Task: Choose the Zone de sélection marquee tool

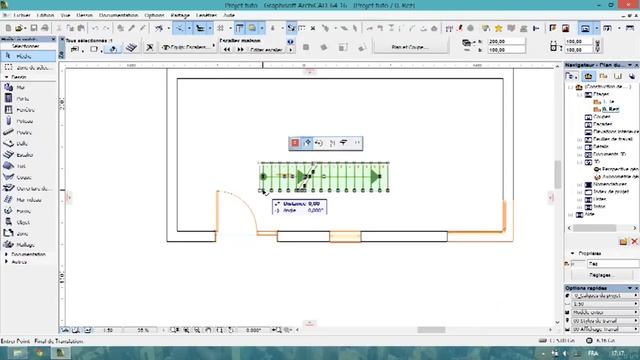Action: pyautogui.click(x=28, y=67)
